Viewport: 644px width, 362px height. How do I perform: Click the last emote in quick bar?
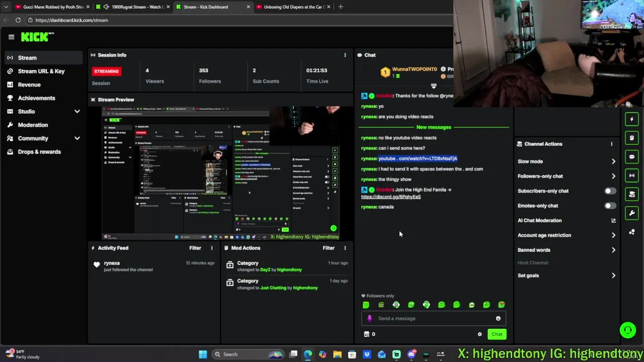pyautogui.click(x=502, y=305)
